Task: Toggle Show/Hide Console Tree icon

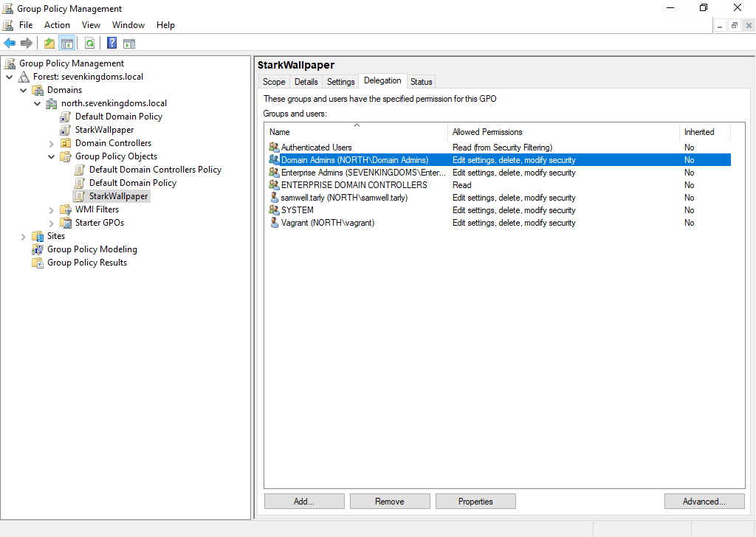Action: click(x=66, y=43)
